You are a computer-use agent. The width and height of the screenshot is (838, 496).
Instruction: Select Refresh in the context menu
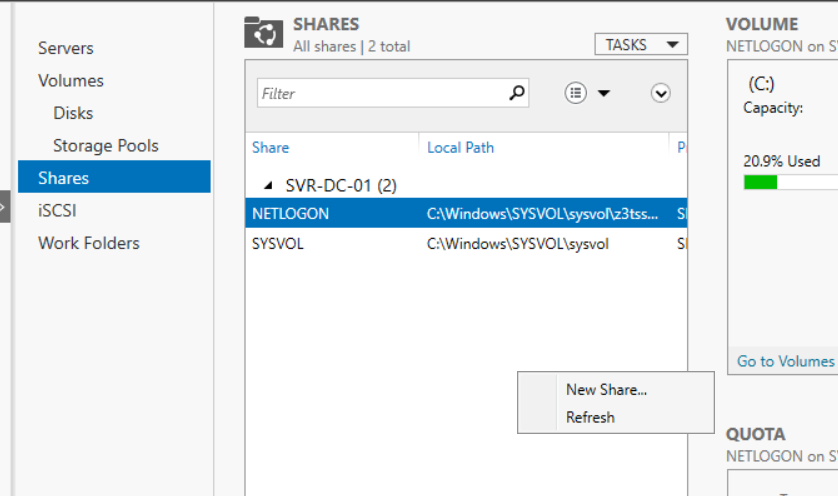tap(590, 417)
